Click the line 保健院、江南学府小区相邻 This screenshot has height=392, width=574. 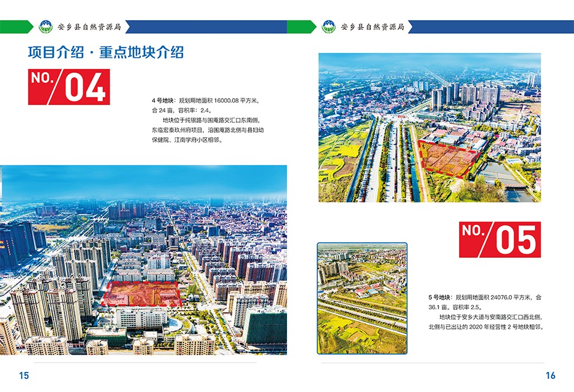187,140
